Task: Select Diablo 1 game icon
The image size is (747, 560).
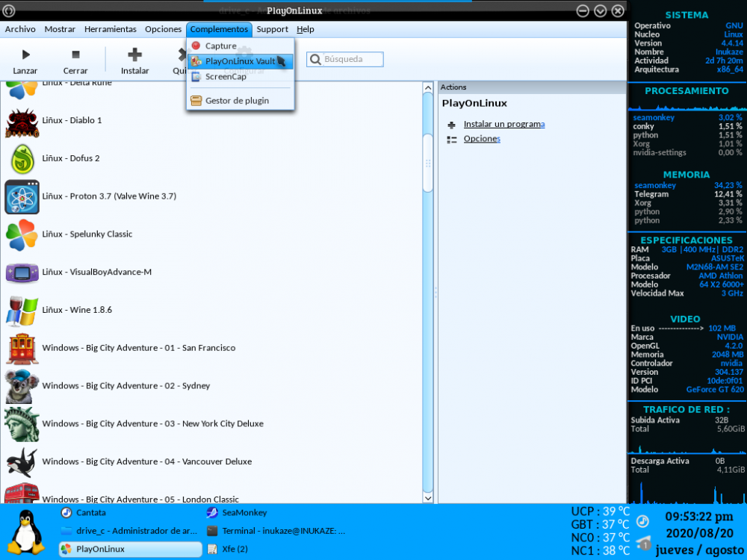Action: coord(21,121)
